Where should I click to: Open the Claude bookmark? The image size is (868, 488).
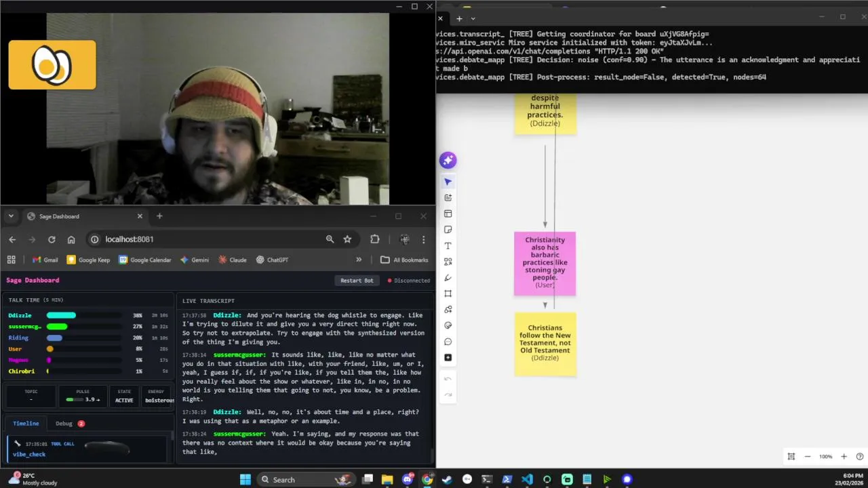[x=233, y=260]
